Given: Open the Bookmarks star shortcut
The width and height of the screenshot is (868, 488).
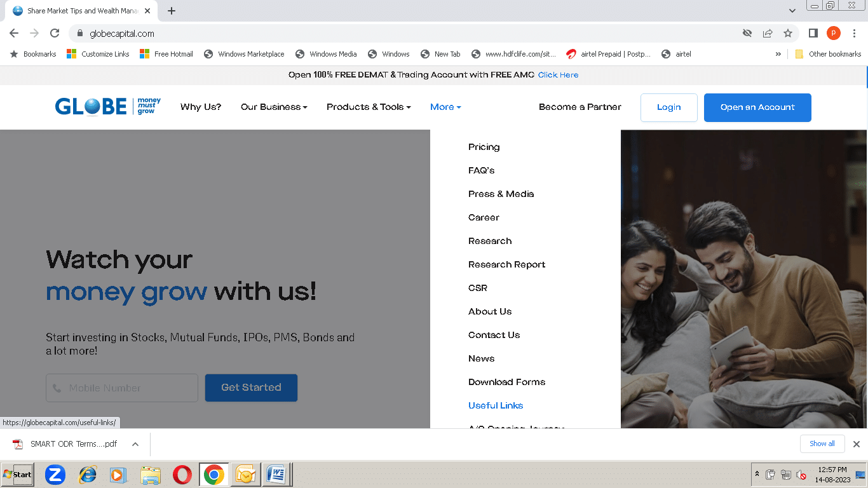Looking at the screenshot, I should [33, 54].
